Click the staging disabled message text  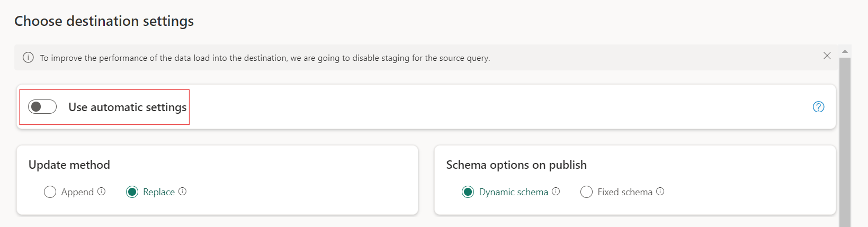pos(265,58)
